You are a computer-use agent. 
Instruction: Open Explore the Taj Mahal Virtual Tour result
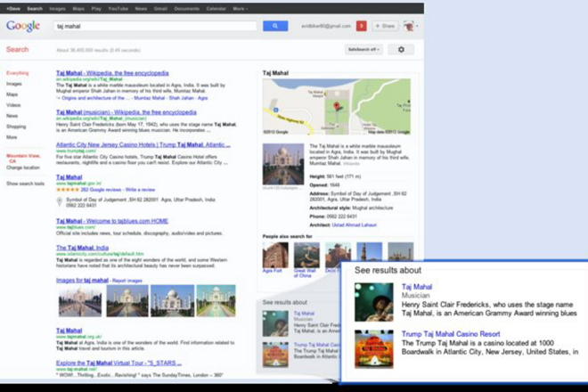pos(118,363)
